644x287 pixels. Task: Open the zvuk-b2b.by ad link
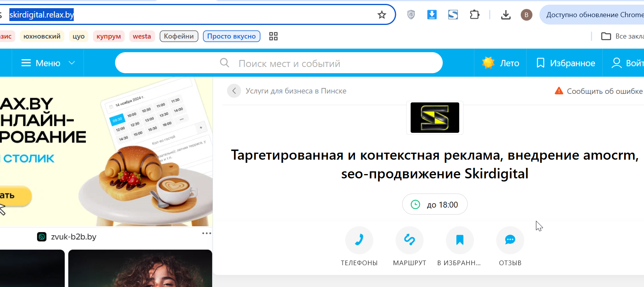point(74,237)
